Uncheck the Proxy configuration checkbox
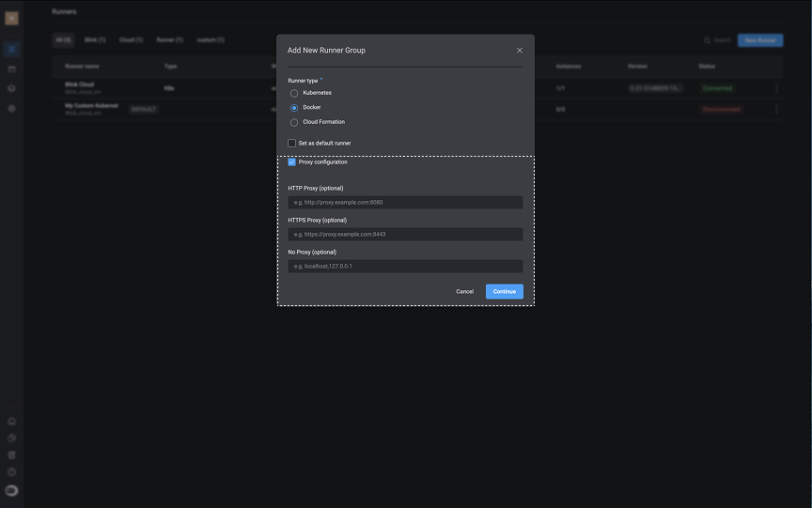Viewport: 812px width, 508px height. [291, 162]
